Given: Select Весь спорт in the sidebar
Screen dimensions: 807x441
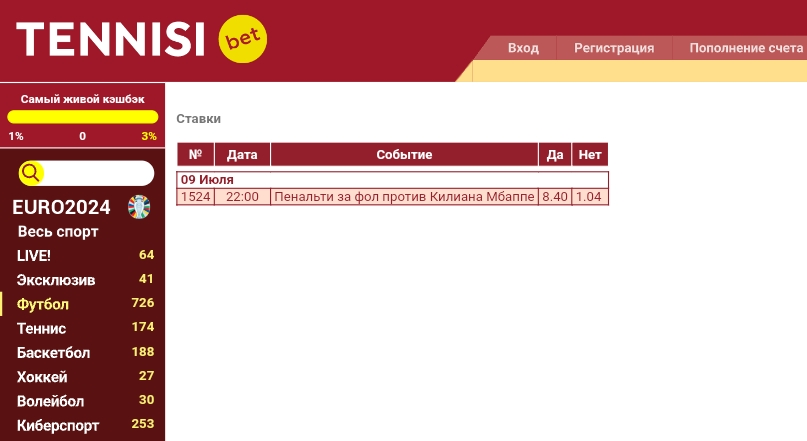Looking at the screenshot, I should pyautogui.click(x=58, y=232).
